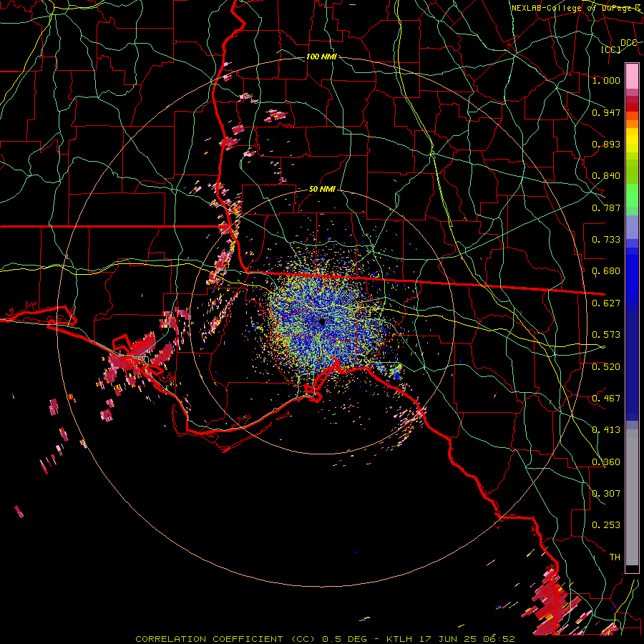
Task: Click the 0.840 scale value
Action: click(x=606, y=176)
